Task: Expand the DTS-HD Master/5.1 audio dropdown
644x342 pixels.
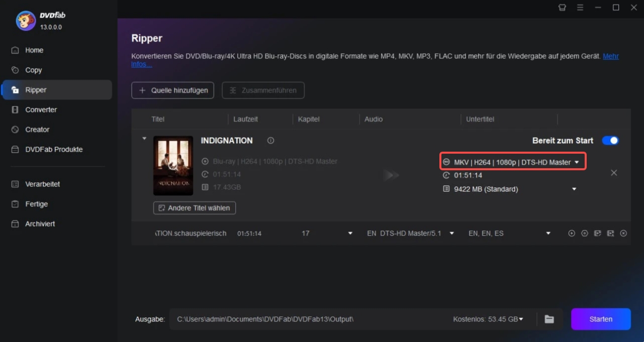Action: coord(451,234)
